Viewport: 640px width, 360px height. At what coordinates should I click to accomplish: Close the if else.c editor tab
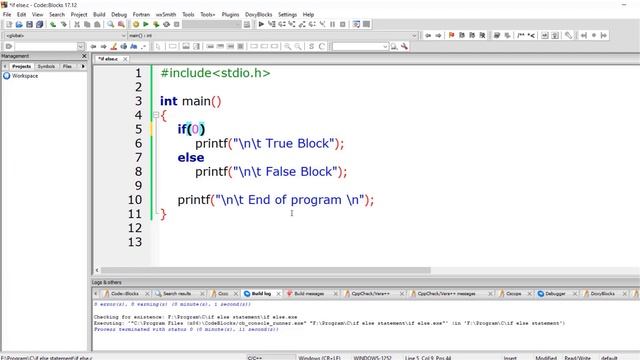pyautogui.click(x=125, y=59)
